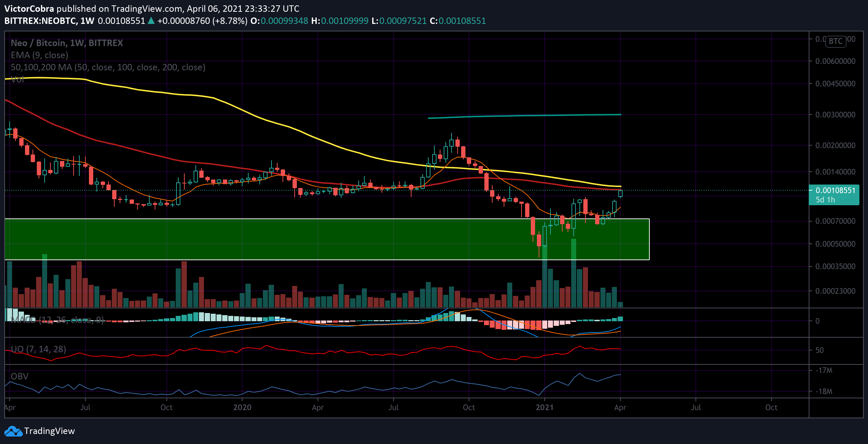
Task: Click the 5d 1h countdown under current price
Action: tap(825, 200)
